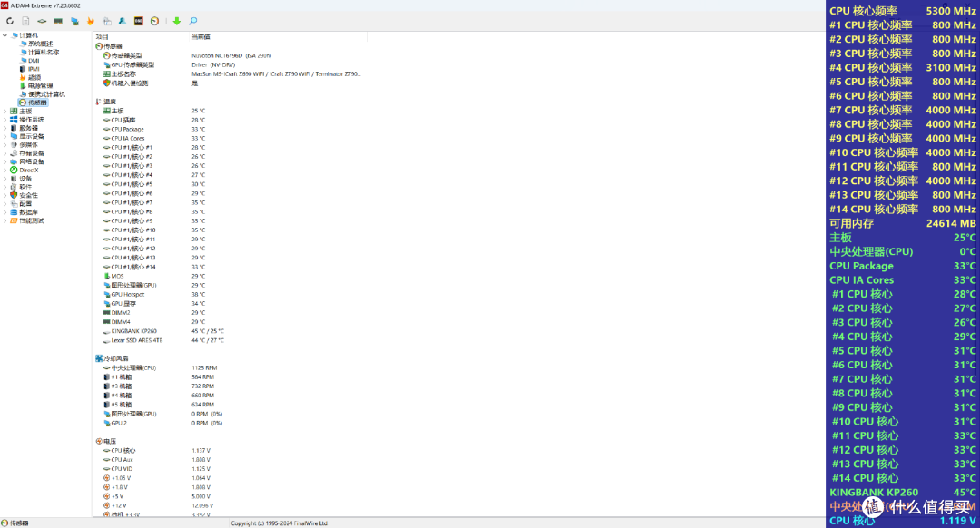The width and height of the screenshot is (980, 528).
Task: Open the black OSD panel toolbar icon
Action: pyautogui.click(x=139, y=21)
